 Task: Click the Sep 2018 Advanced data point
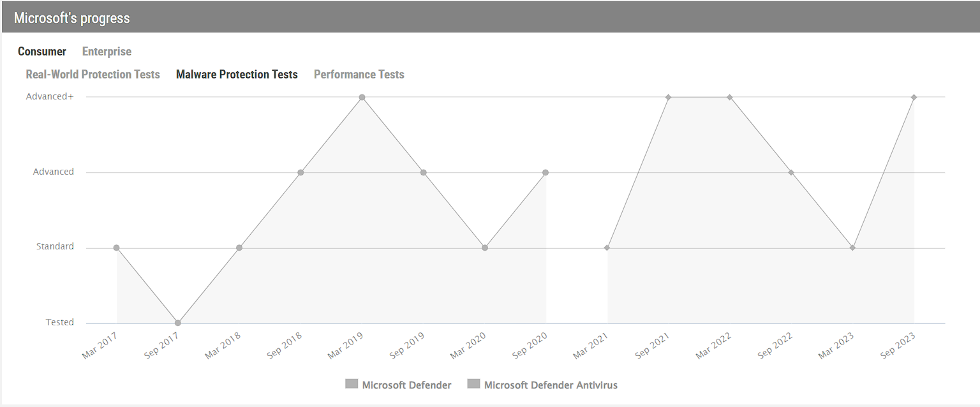tap(301, 172)
